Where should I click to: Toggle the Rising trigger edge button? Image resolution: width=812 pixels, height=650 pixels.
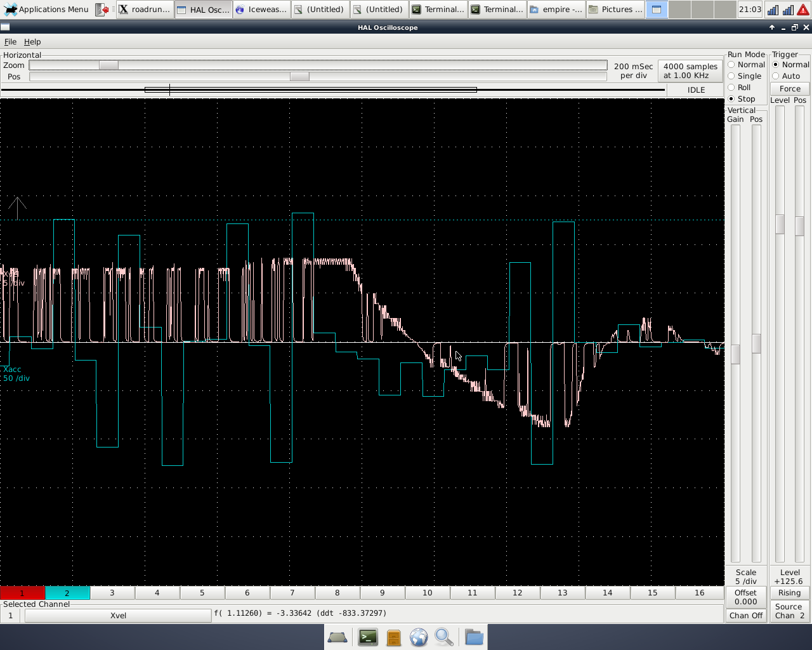click(790, 593)
